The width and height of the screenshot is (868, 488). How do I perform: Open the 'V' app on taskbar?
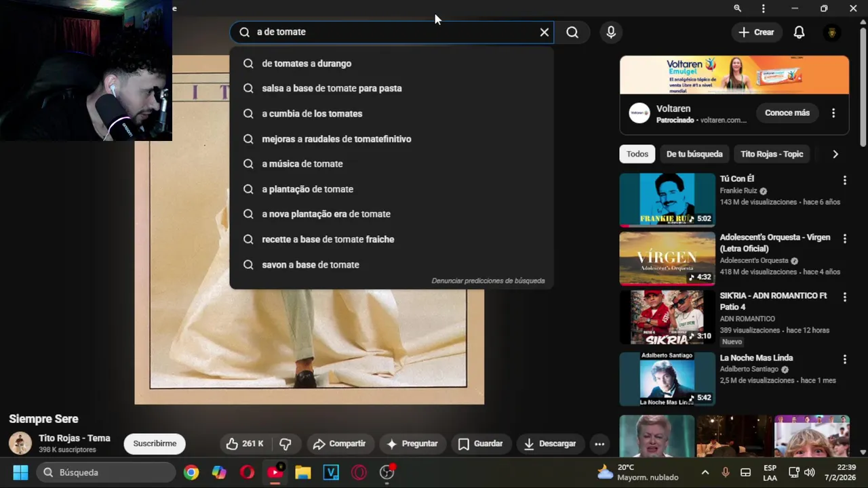point(331,472)
